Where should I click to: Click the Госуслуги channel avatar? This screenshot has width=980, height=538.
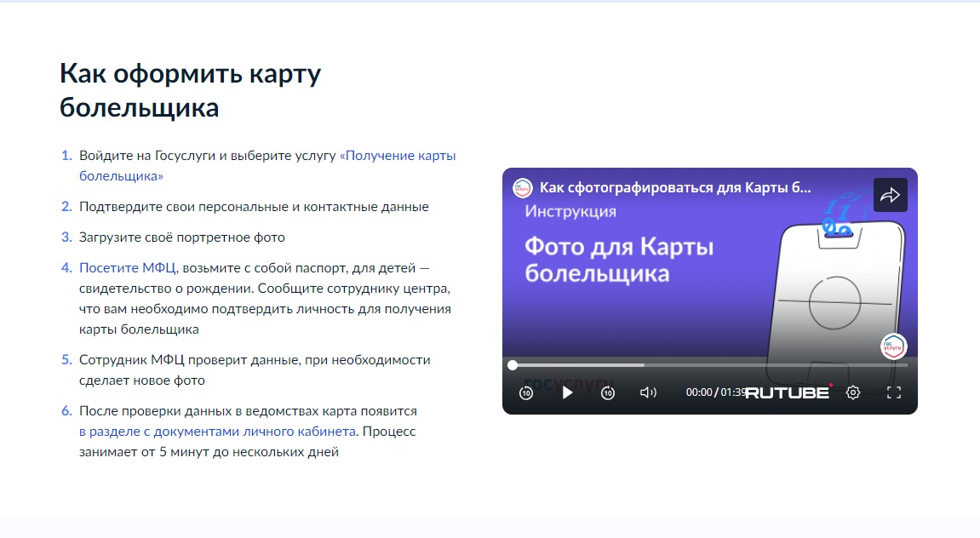523,187
